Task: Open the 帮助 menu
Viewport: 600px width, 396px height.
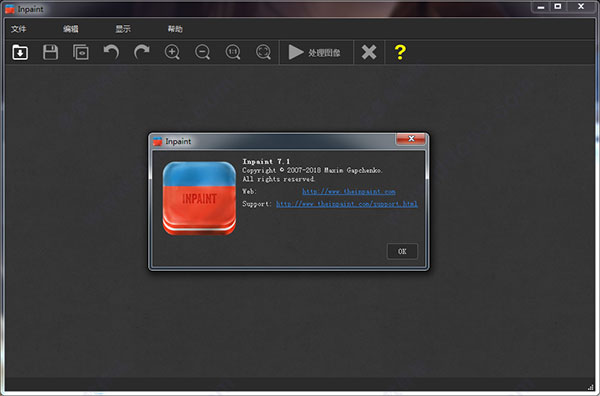Action: [175, 29]
